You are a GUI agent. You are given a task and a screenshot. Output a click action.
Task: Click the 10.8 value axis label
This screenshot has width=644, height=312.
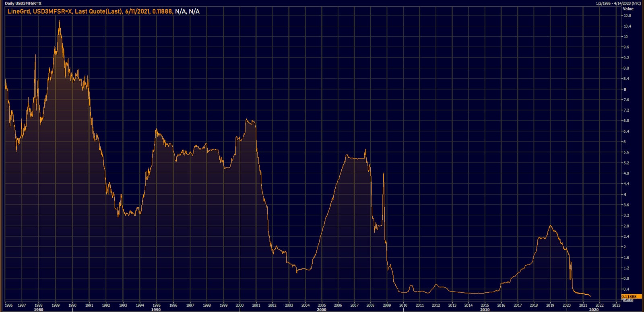point(627,16)
